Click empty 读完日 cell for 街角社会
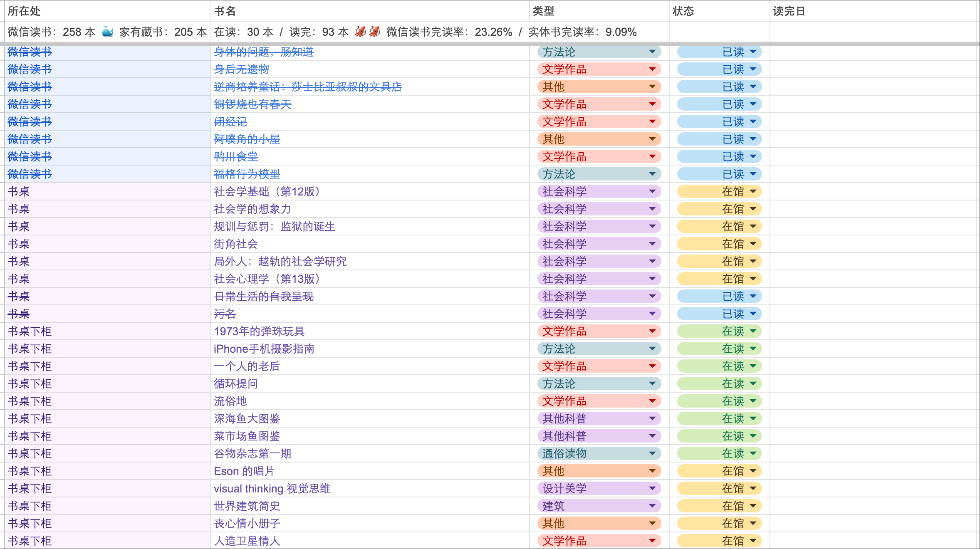 click(873, 244)
